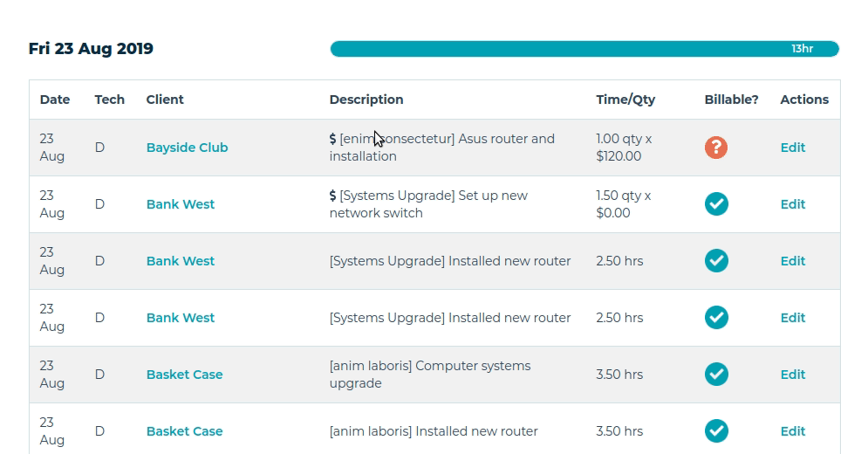Viewport: 868px width, 454px height.
Task: Toggle billable checkmark for network switch entry
Action: [716, 204]
